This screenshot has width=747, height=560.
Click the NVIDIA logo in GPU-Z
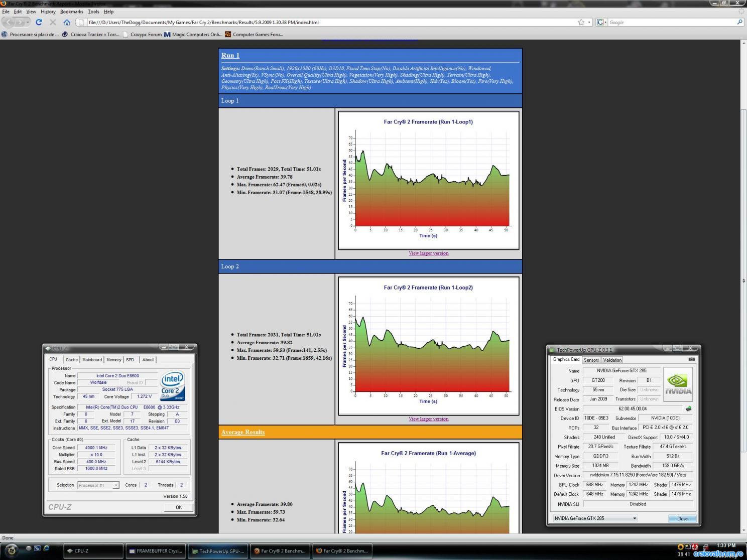pos(678,384)
